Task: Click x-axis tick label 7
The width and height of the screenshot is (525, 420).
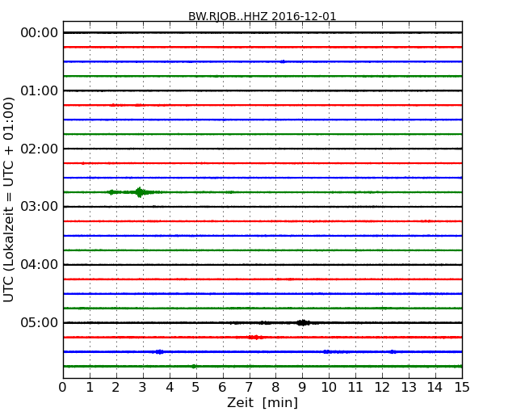Action: point(249,387)
